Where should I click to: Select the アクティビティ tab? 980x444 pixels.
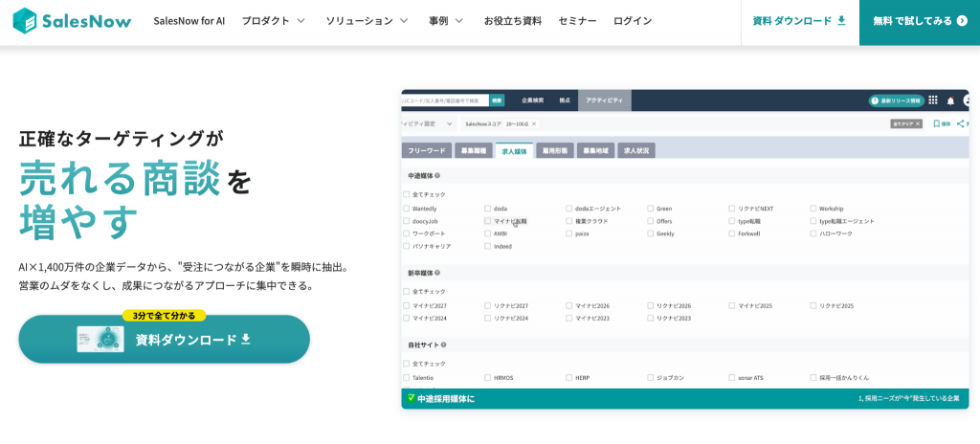click(x=605, y=100)
